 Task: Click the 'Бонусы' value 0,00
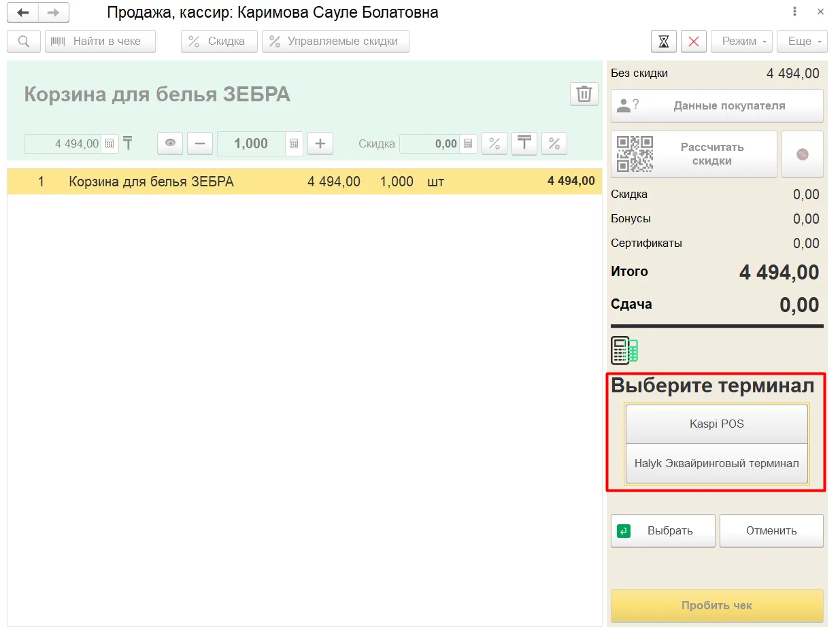[x=807, y=219]
